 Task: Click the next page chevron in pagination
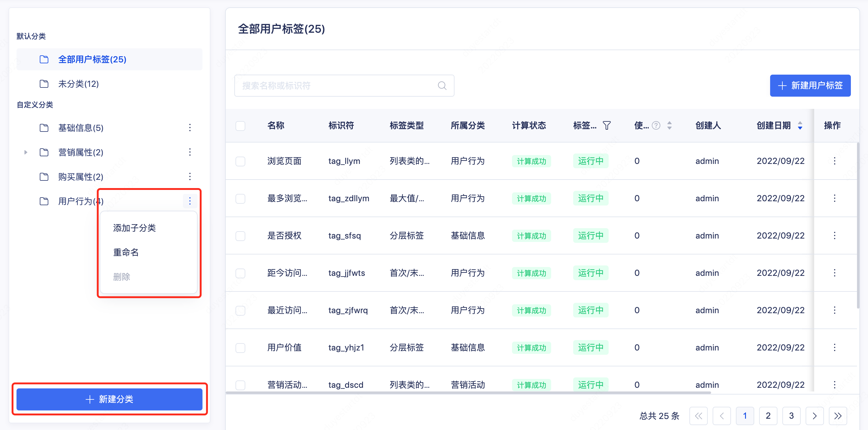(815, 416)
